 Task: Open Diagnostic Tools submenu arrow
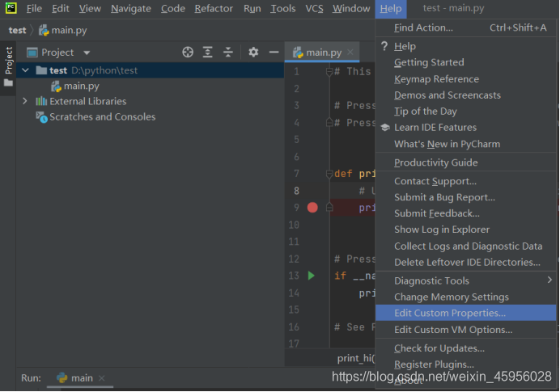click(x=549, y=280)
